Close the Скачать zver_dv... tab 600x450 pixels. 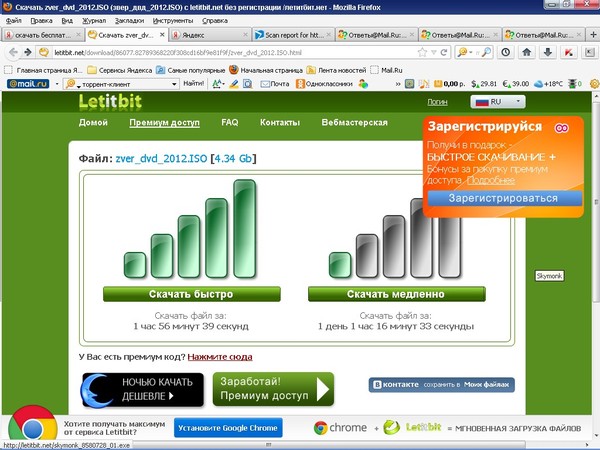[162, 34]
